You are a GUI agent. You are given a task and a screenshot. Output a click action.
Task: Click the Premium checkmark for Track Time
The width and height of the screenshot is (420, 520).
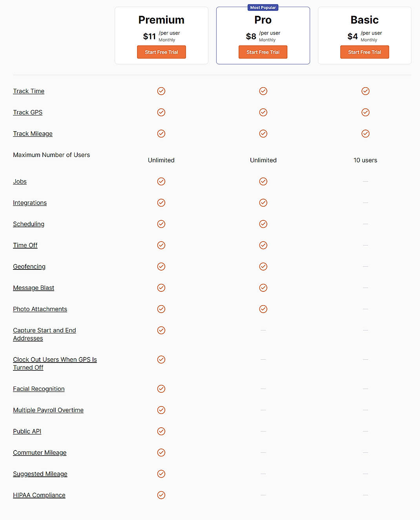point(161,91)
